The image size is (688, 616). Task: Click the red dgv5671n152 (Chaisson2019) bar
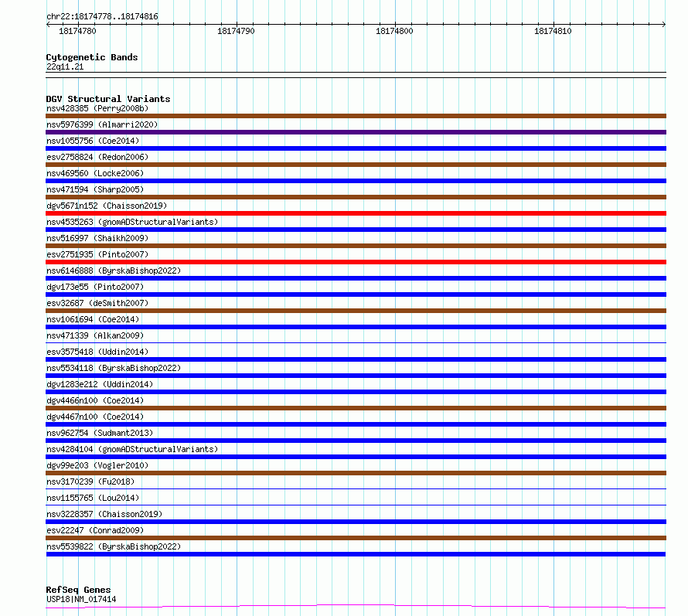point(356,213)
